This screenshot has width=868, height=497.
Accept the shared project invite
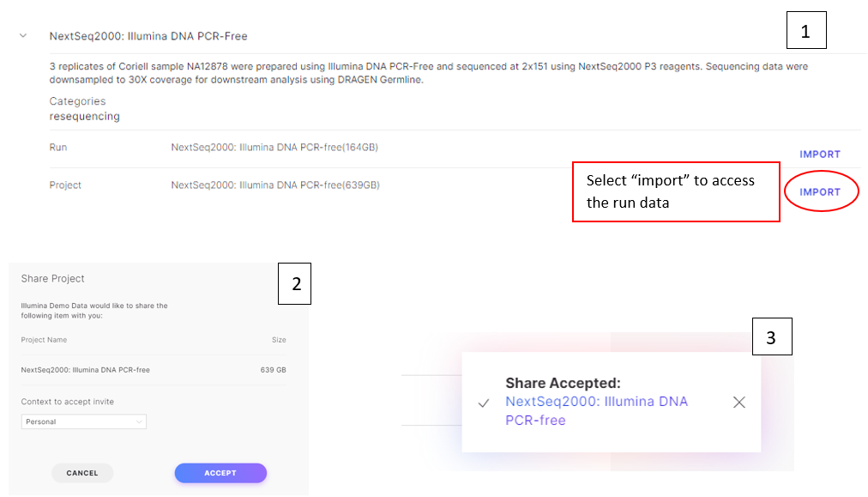pyautogui.click(x=220, y=473)
